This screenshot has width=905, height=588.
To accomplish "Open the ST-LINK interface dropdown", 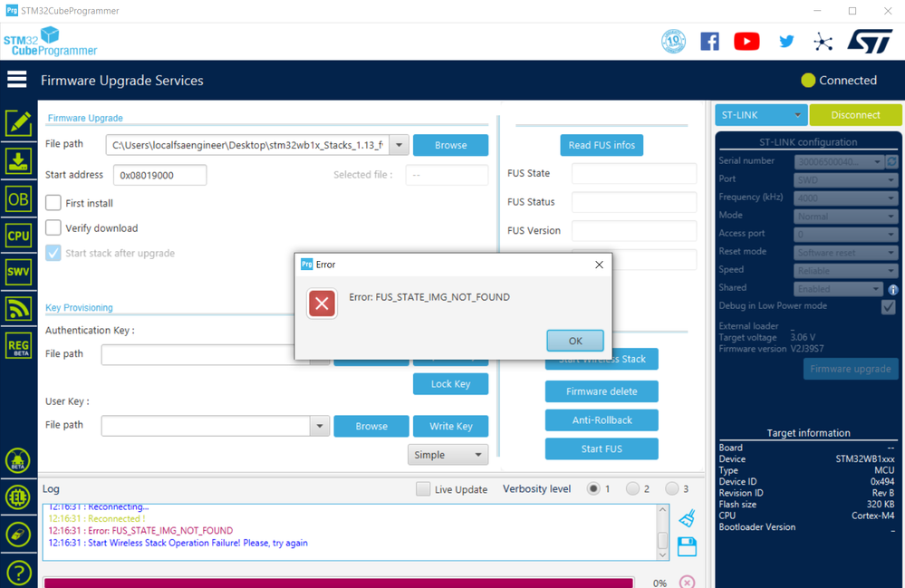I will (761, 115).
